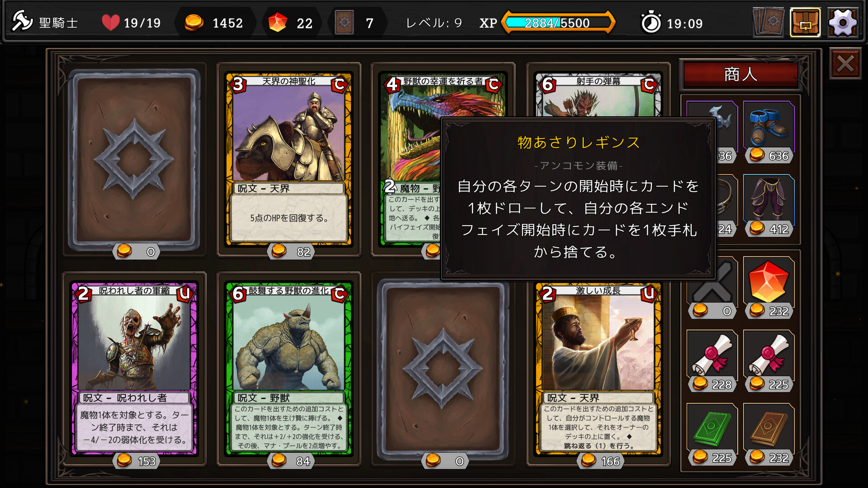Screen dimensions: 868x488
Task: Close the merchant window
Action: [845, 64]
